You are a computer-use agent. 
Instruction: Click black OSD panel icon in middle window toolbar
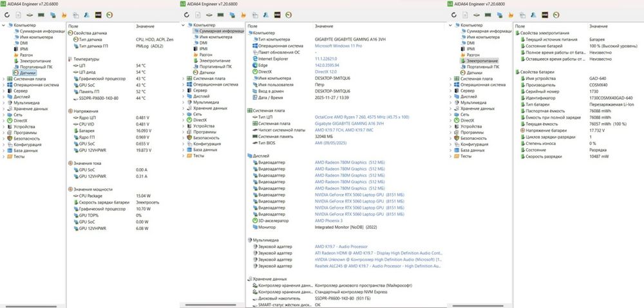tap(277, 15)
